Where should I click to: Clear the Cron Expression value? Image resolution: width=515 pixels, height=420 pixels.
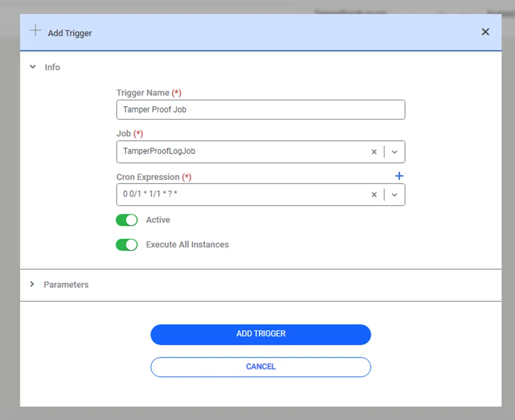point(374,194)
